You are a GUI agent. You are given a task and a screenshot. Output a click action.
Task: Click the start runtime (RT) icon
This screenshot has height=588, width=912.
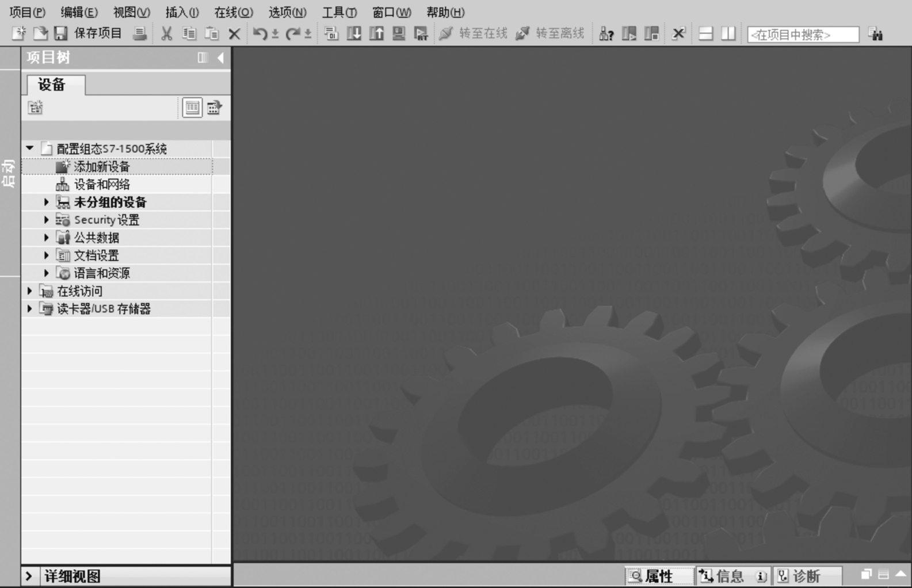pyautogui.click(x=421, y=33)
